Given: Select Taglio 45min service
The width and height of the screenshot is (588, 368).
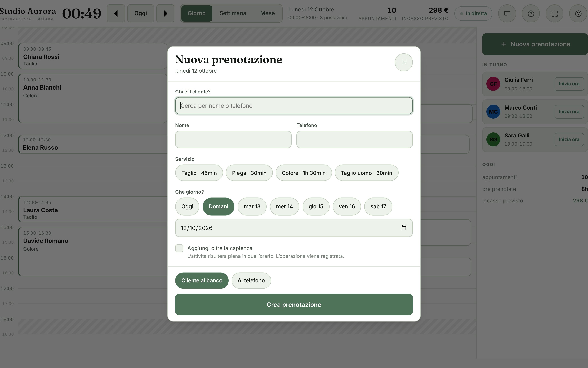Looking at the screenshot, I should 199,173.
